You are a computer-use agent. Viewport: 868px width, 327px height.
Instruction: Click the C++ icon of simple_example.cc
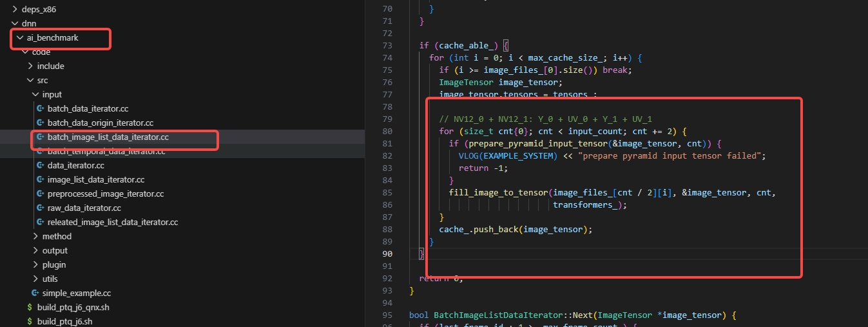(35, 293)
